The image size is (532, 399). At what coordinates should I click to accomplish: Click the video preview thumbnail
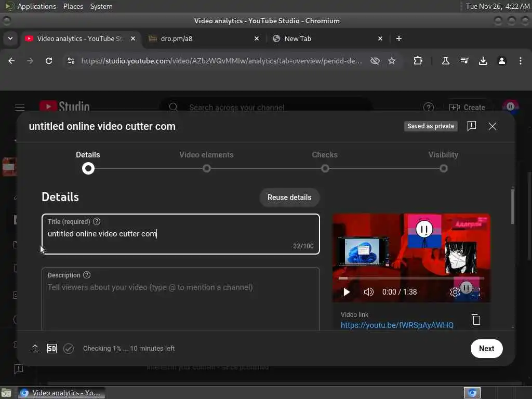(411, 258)
